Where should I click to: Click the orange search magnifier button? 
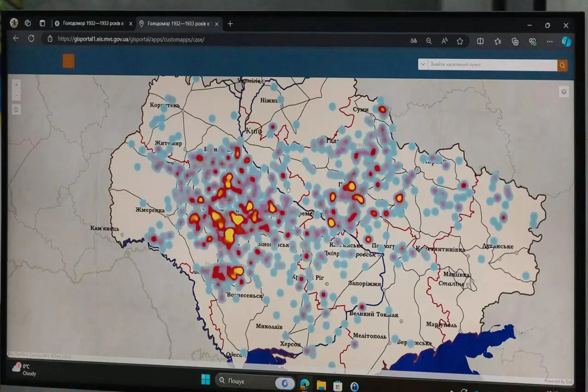click(x=562, y=65)
